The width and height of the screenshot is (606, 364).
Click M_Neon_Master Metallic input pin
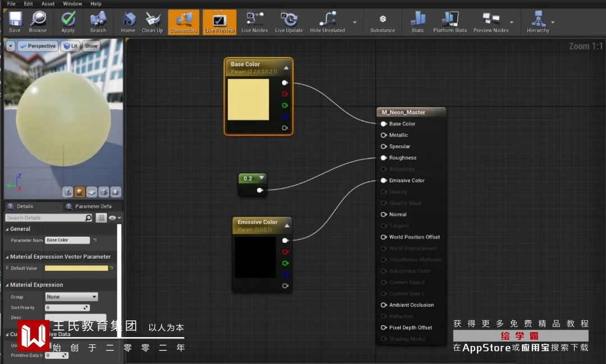point(384,135)
